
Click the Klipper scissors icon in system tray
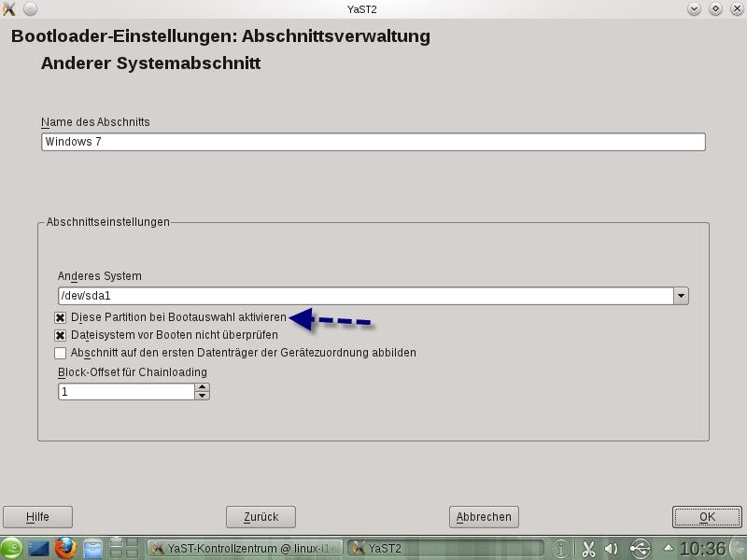point(589,548)
